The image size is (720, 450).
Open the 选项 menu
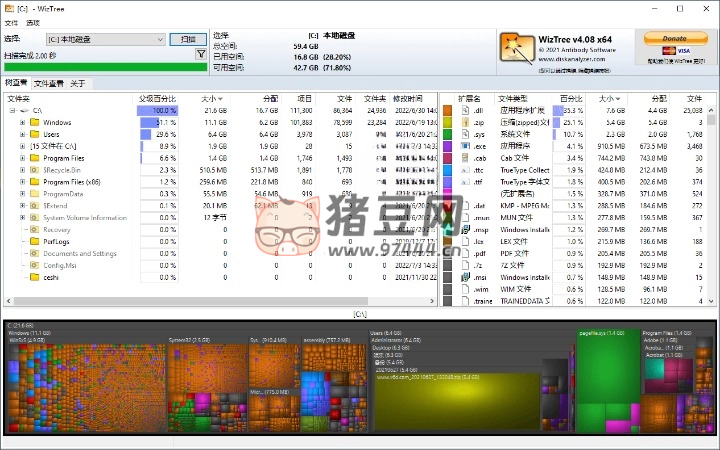tap(33, 22)
